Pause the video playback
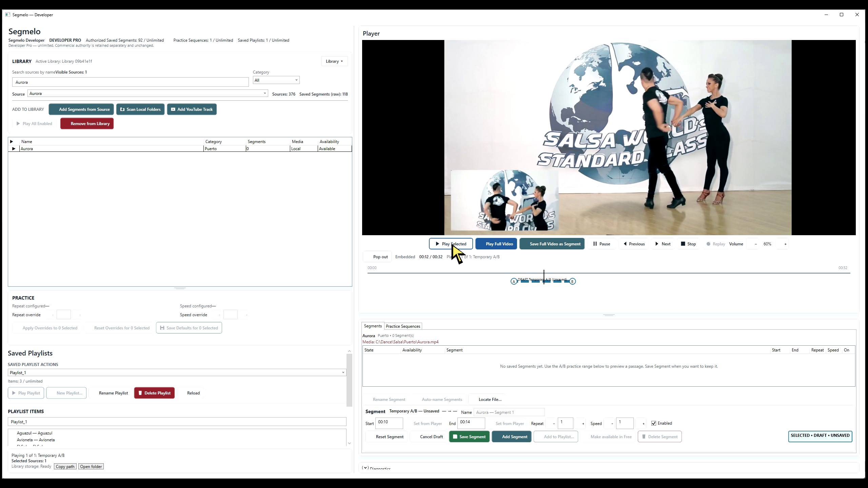868x488 pixels. (601, 244)
